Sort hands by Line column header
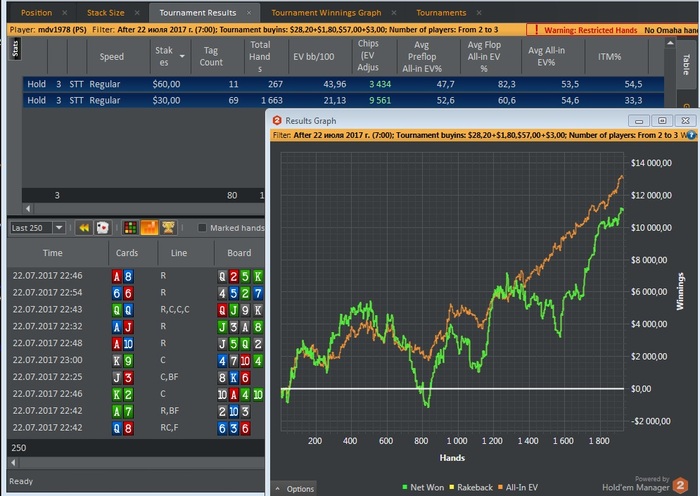 click(179, 253)
